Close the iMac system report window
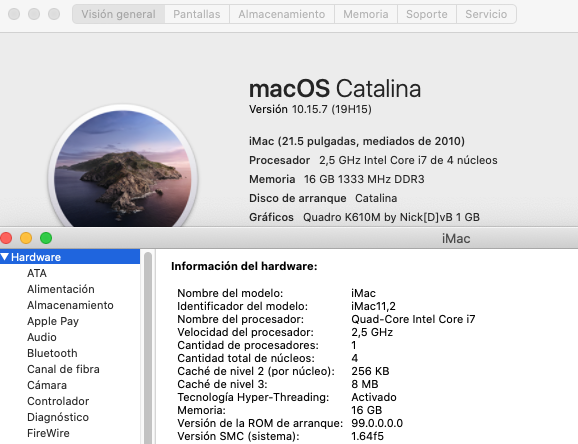This screenshot has height=444, width=578. click(6, 238)
